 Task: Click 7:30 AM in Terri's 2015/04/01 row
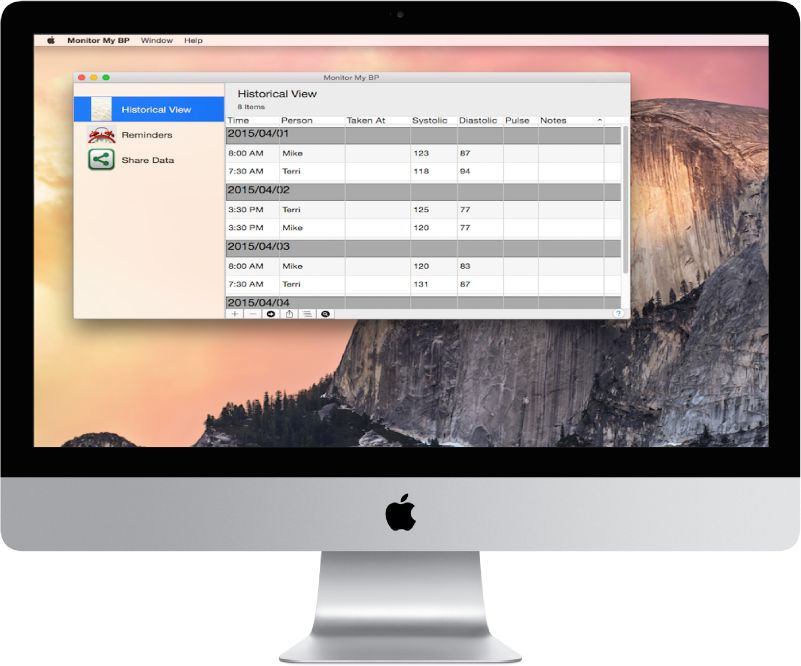[246, 171]
